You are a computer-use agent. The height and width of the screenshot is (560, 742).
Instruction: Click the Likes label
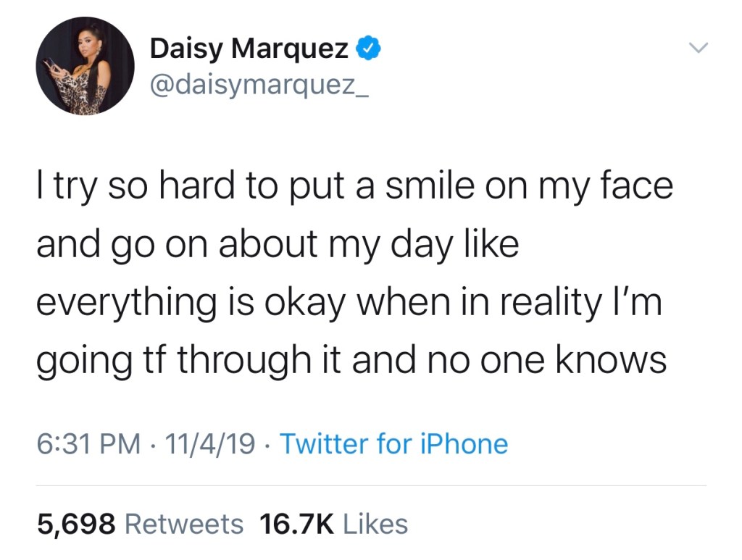(375, 523)
